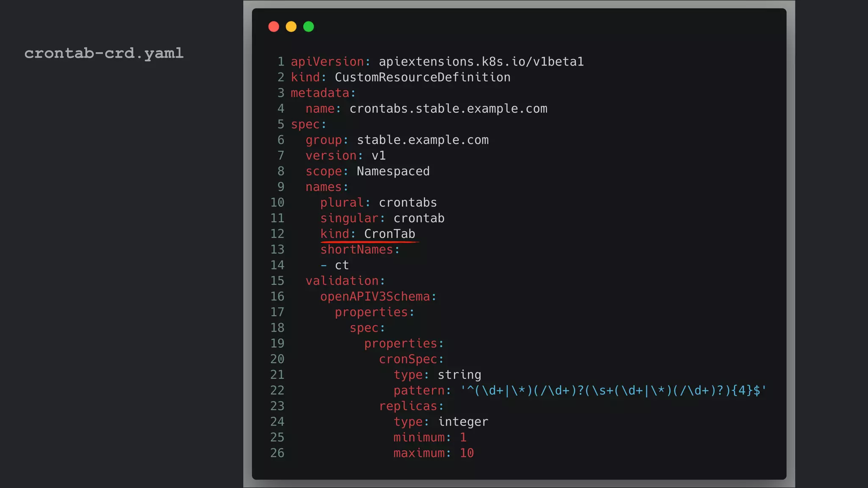This screenshot has width=868, height=488.
Task: Click the maximum value 10
Action: click(x=467, y=453)
